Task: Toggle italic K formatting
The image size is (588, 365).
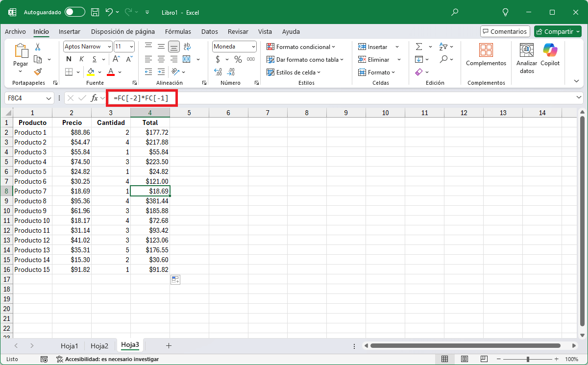Action: point(81,59)
